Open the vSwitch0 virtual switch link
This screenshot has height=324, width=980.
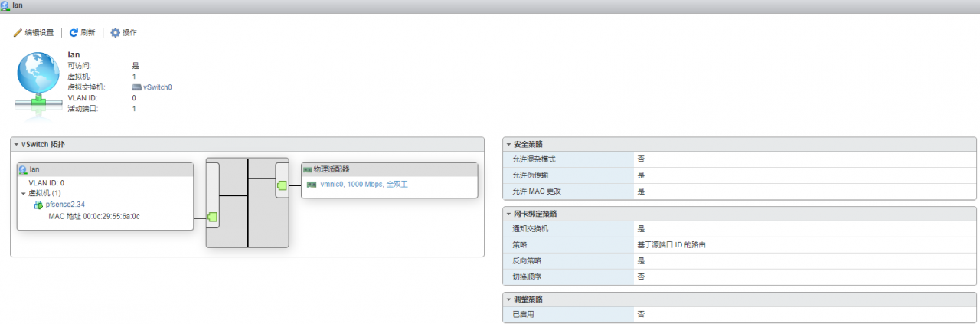[157, 87]
